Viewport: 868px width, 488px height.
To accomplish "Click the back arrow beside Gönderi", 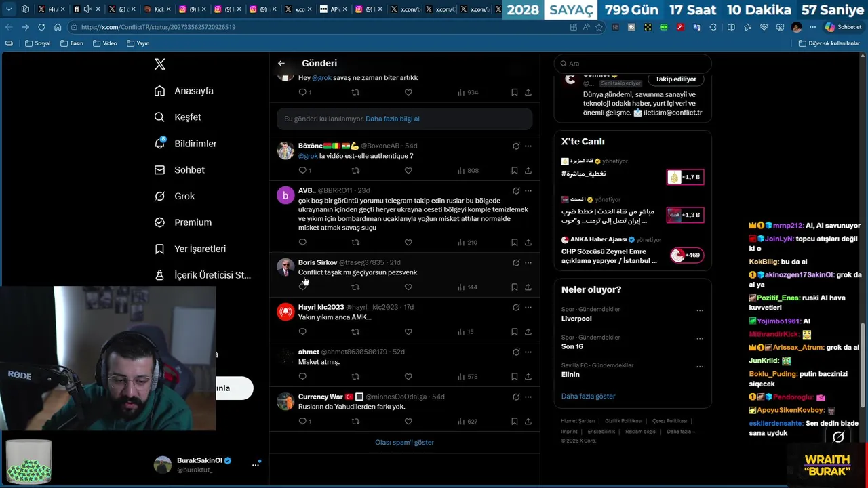I will pos(281,63).
